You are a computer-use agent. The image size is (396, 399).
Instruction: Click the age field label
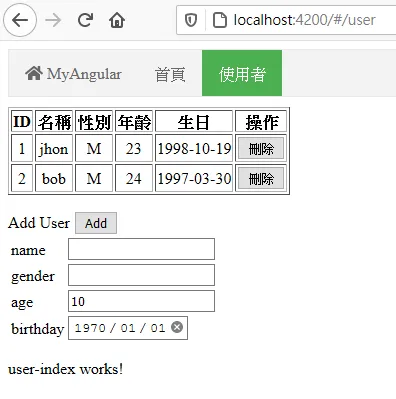pyautogui.click(x=22, y=303)
